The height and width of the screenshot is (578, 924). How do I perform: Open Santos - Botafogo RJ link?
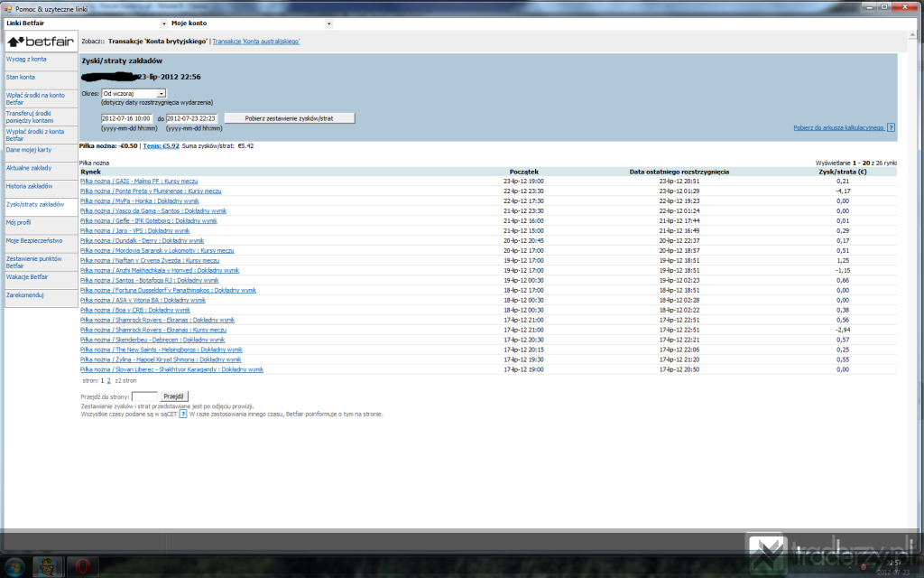pyautogui.click(x=149, y=281)
